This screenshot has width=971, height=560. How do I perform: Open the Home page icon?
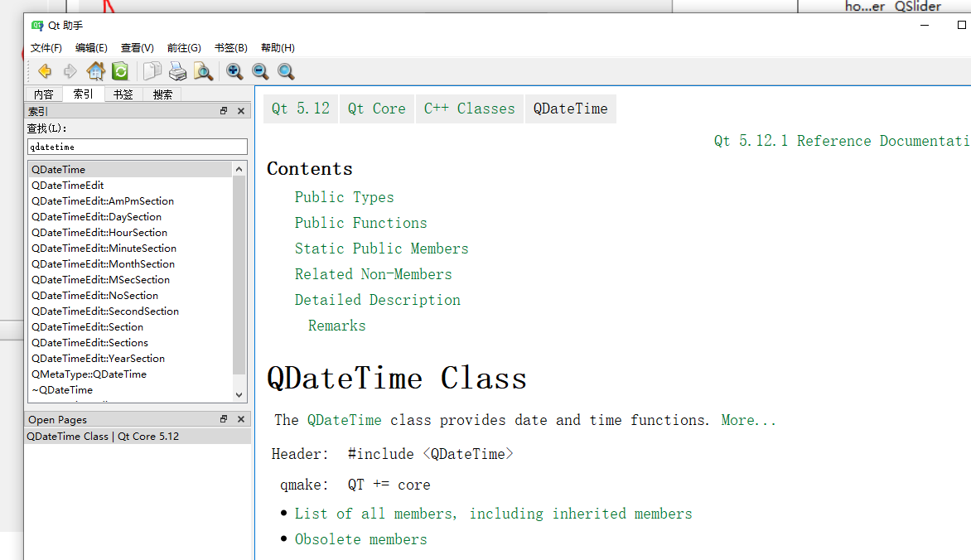pos(95,71)
